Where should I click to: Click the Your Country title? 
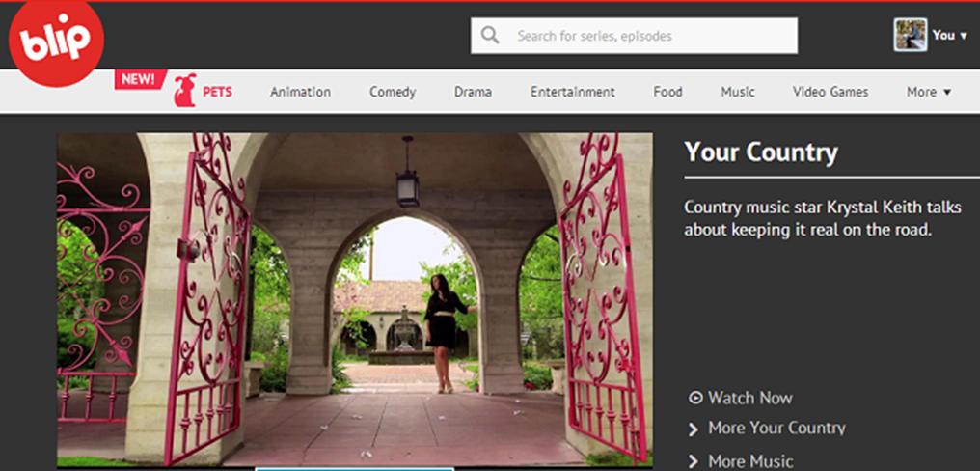(x=761, y=152)
